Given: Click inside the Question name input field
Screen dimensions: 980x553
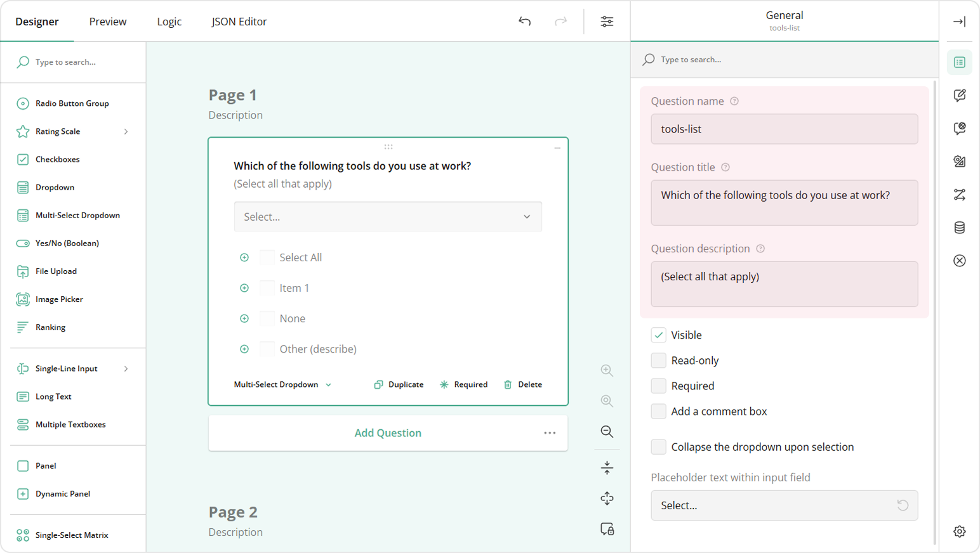Looking at the screenshot, I should pyautogui.click(x=784, y=129).
